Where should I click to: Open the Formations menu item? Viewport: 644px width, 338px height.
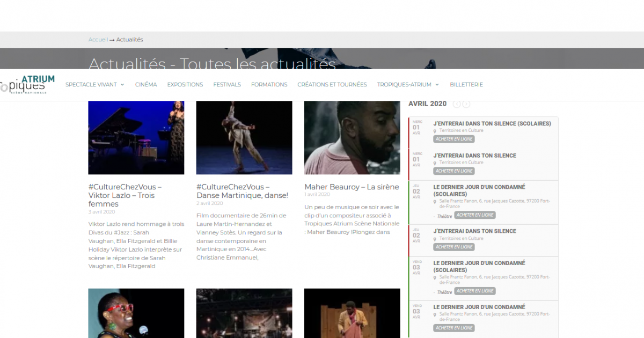269,85
